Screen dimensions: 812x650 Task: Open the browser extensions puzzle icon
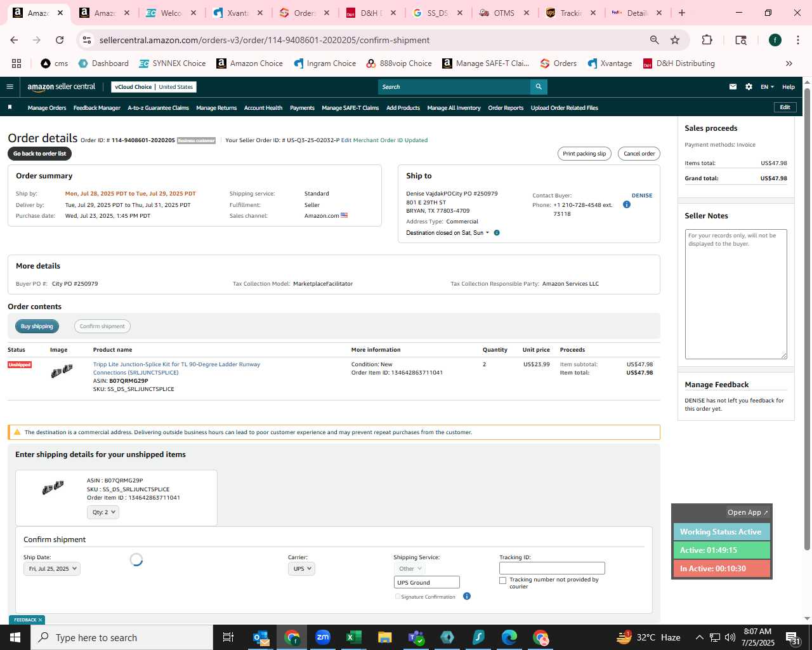coord(707,40)
